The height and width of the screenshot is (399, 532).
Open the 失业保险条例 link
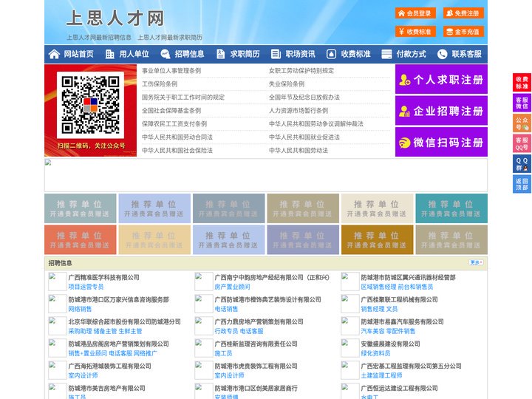point(287,83)
